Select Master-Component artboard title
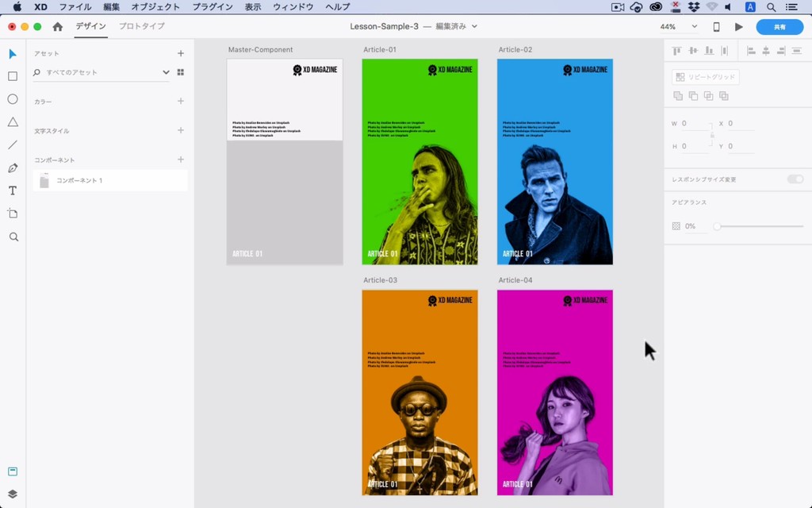 click(260, 50)
